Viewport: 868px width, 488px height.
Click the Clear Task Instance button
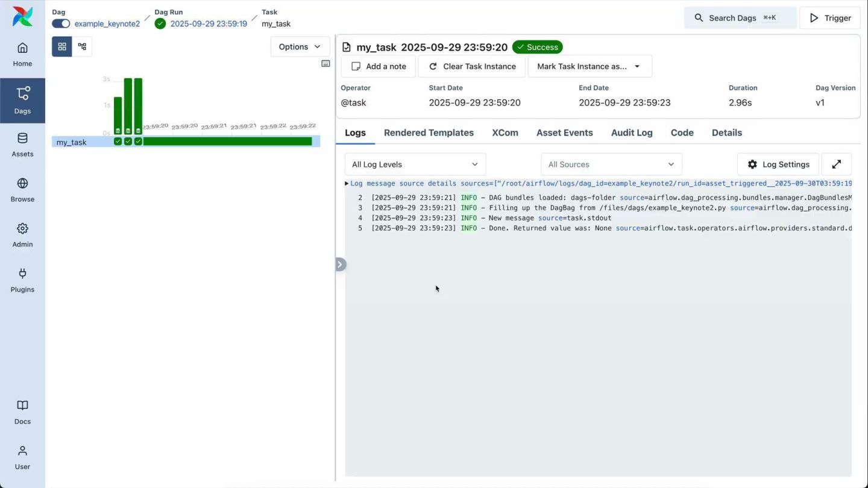471,66
